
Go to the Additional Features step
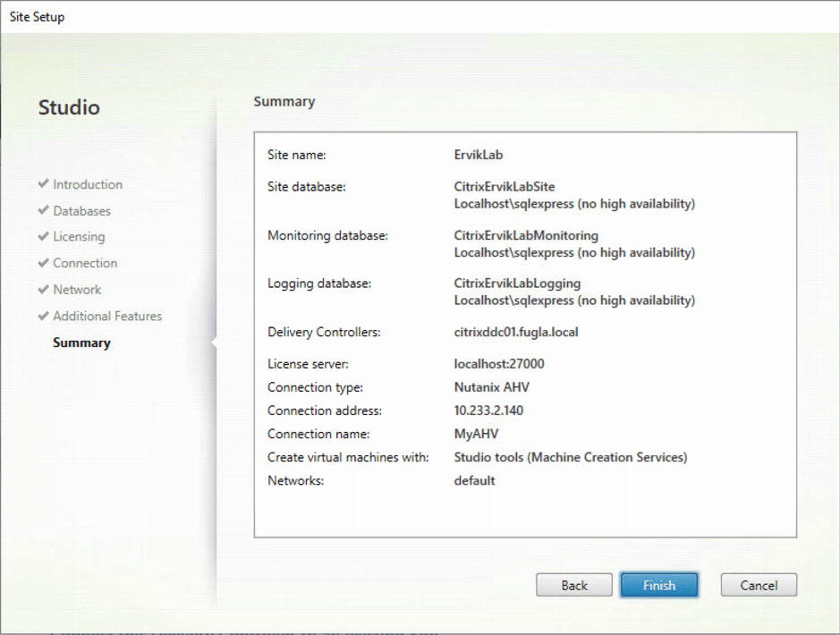(x=107, y=316)
